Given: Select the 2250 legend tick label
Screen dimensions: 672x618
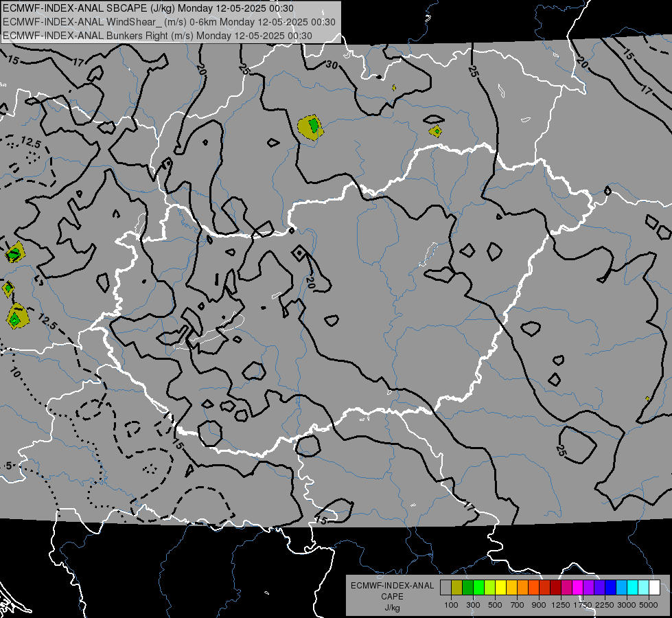Looking at the screenshot, I should tap(605, 605).
